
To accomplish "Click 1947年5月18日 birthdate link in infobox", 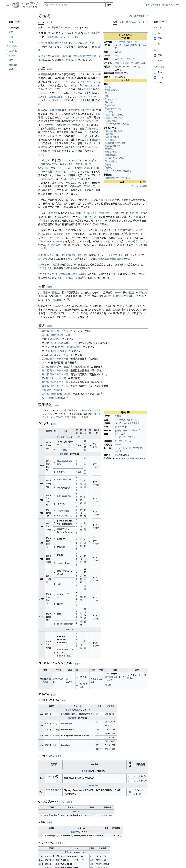I will coord(123,42).
